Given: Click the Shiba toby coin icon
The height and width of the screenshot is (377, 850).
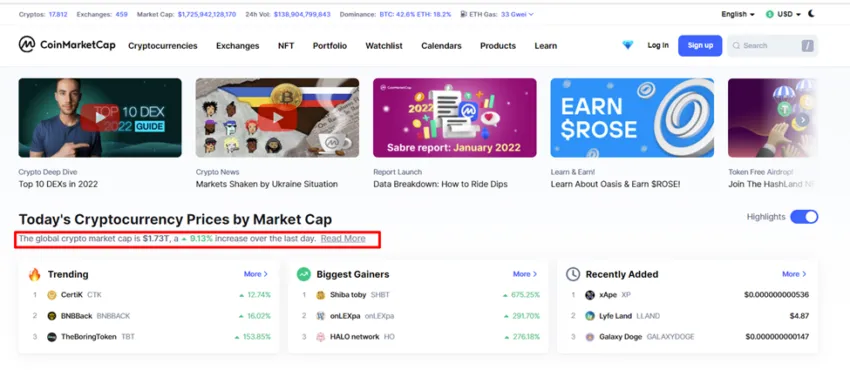Looking at the screenshot, I should click(x=320, y=295).
